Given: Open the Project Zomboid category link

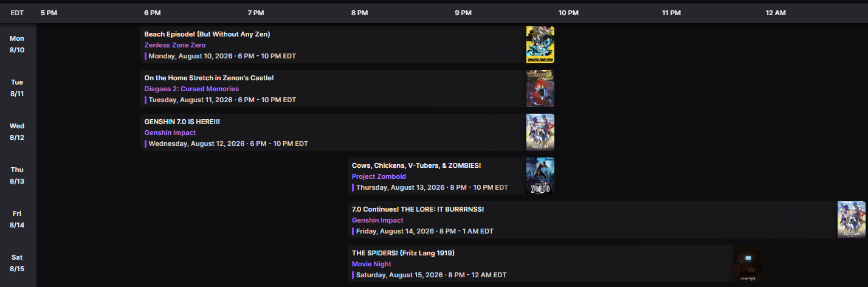Looking at the screenshot, I should click(x=379, y=176).
